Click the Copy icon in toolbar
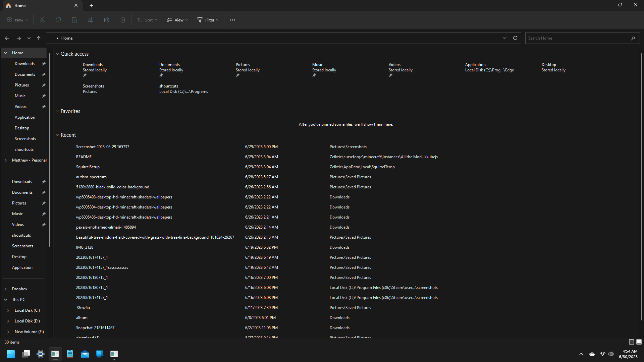Screen dimensions: 644x362 point(58,20)
